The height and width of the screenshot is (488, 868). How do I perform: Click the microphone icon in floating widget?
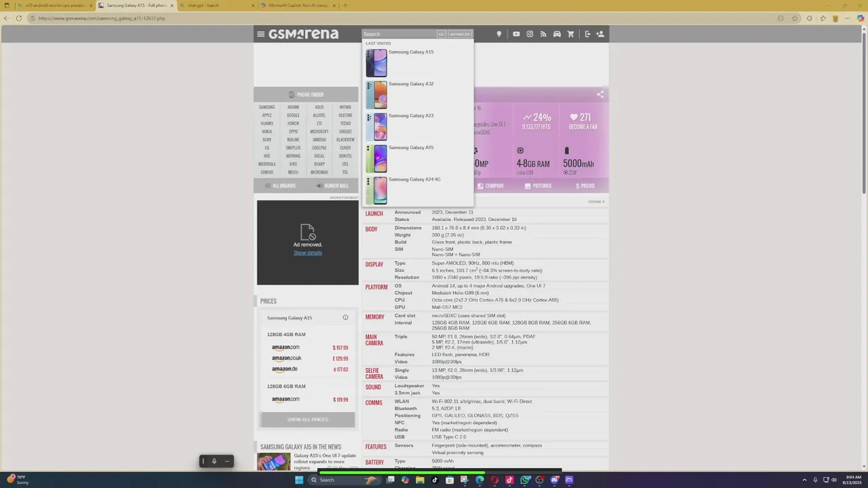coord(214,462)
